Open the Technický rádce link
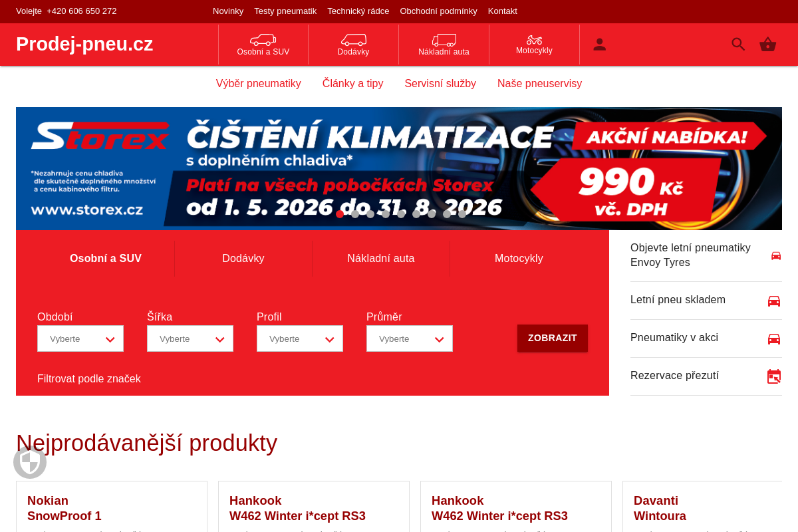798x532 pixels. tap(358, 11)
